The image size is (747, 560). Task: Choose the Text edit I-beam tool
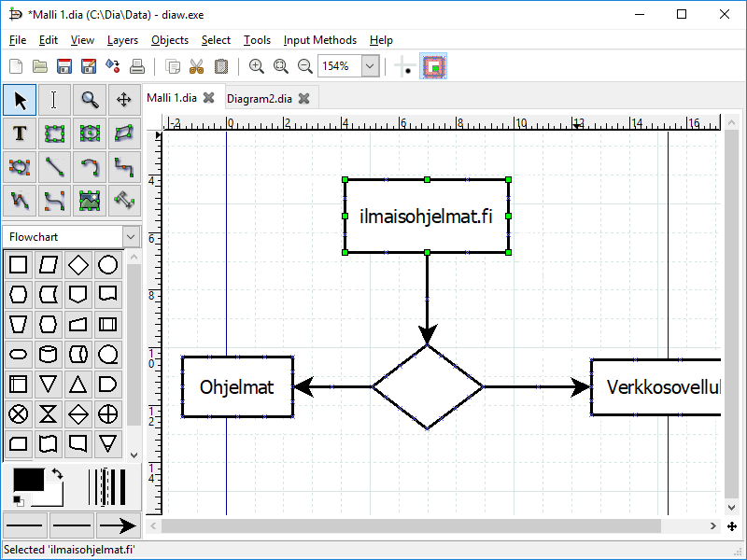click(x=54, y=100)
